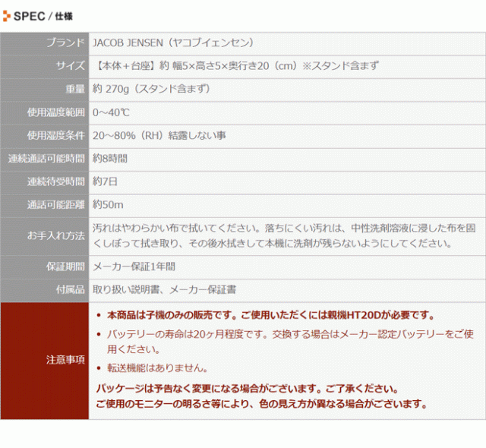
Task: Click the square icon beside SPEC heading
Action: point(7,16)
